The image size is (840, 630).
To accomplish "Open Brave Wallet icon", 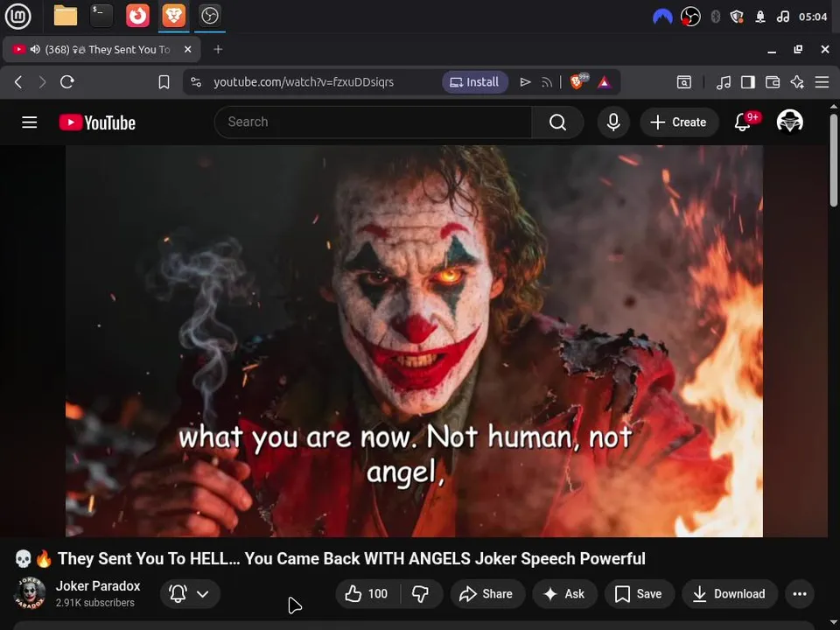I will point(773,82).
